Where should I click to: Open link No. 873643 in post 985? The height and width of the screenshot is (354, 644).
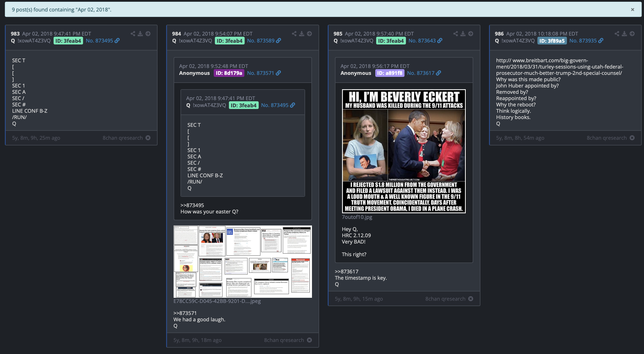tap(425, 41)
